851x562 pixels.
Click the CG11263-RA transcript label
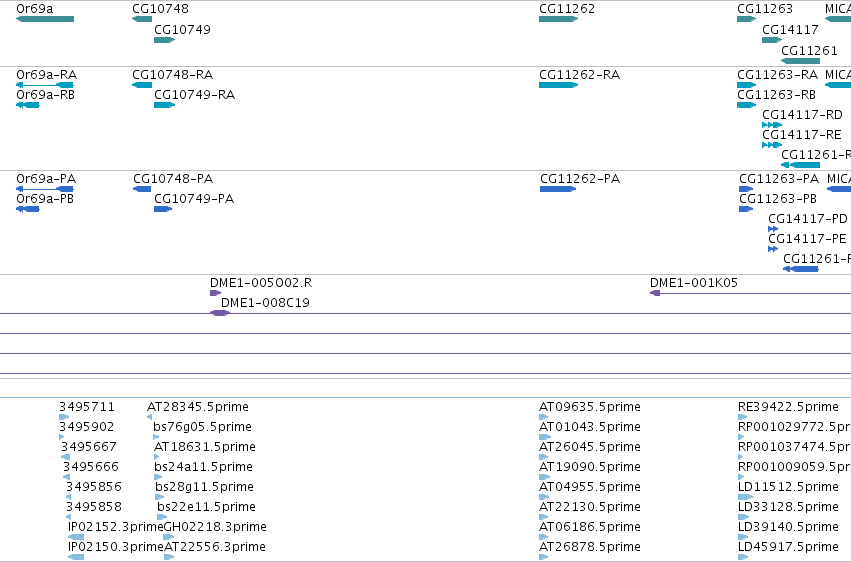coord(777,74)
